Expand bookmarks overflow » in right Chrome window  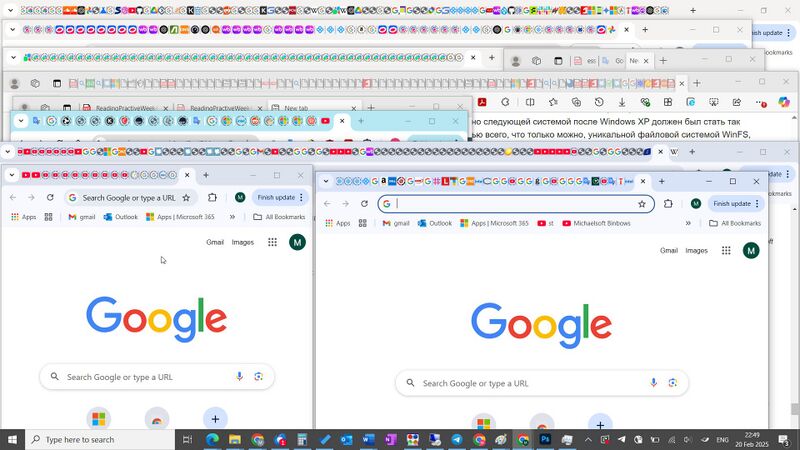(688, 223)
